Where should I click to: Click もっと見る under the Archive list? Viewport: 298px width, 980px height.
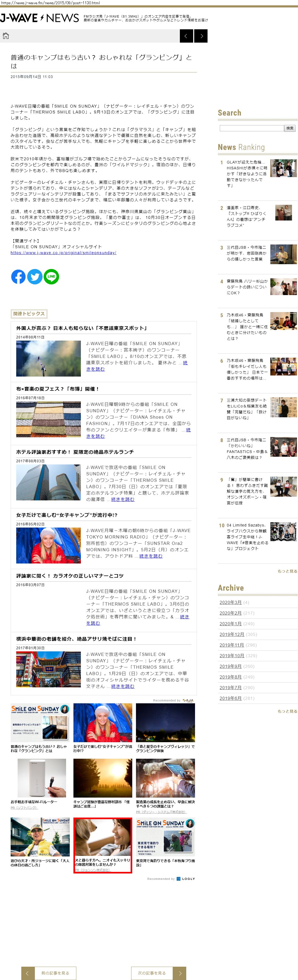pos(287,711)
